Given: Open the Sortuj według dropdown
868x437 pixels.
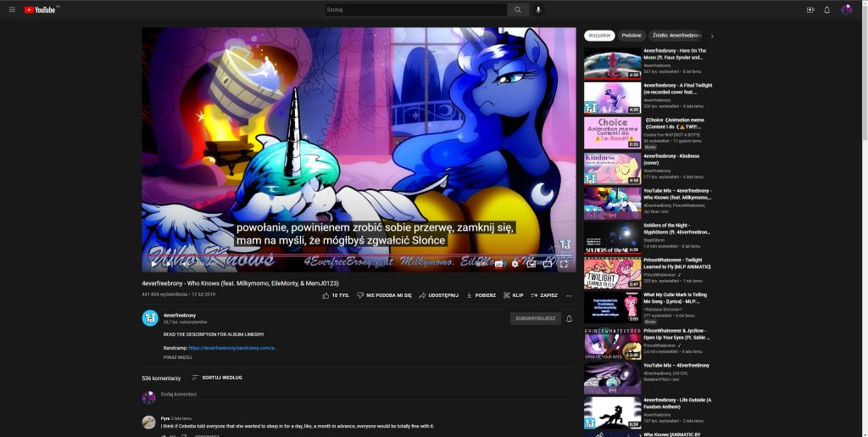Looking at the screenshot, I should coord(216,378).
